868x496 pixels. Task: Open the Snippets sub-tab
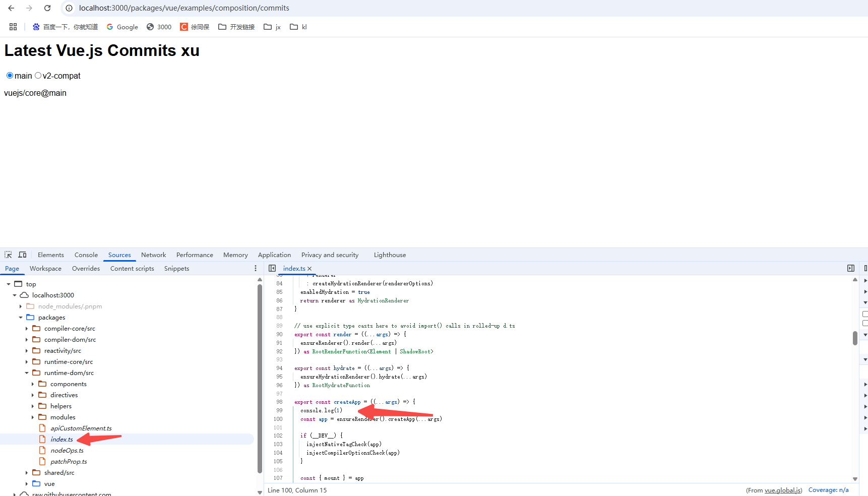pyautogui.click(x=176, y=269)
